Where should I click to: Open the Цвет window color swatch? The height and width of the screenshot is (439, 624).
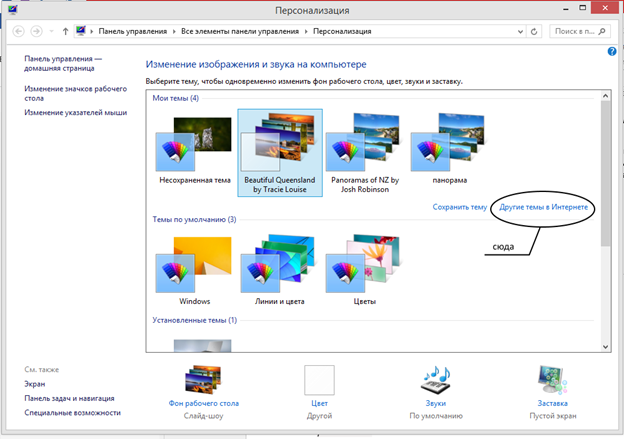coord(319,380)
